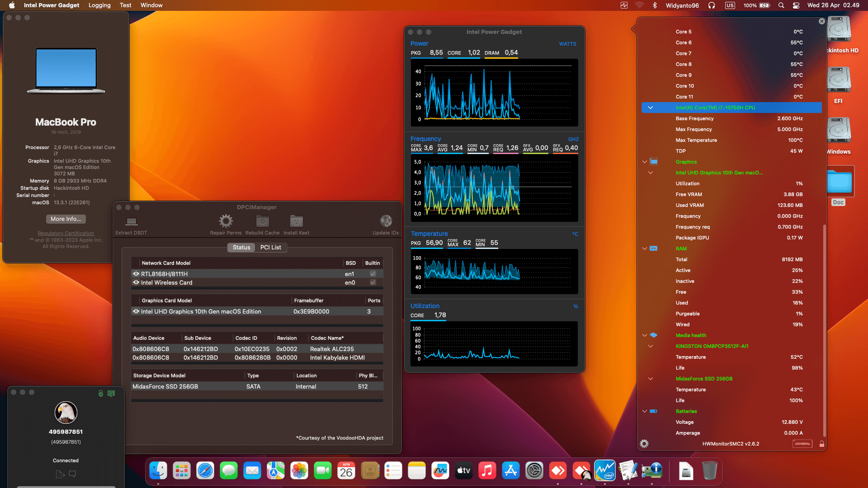Open Finder from the Dock
The width and height of the screenshot is (868, 488).
coord(158,471)
